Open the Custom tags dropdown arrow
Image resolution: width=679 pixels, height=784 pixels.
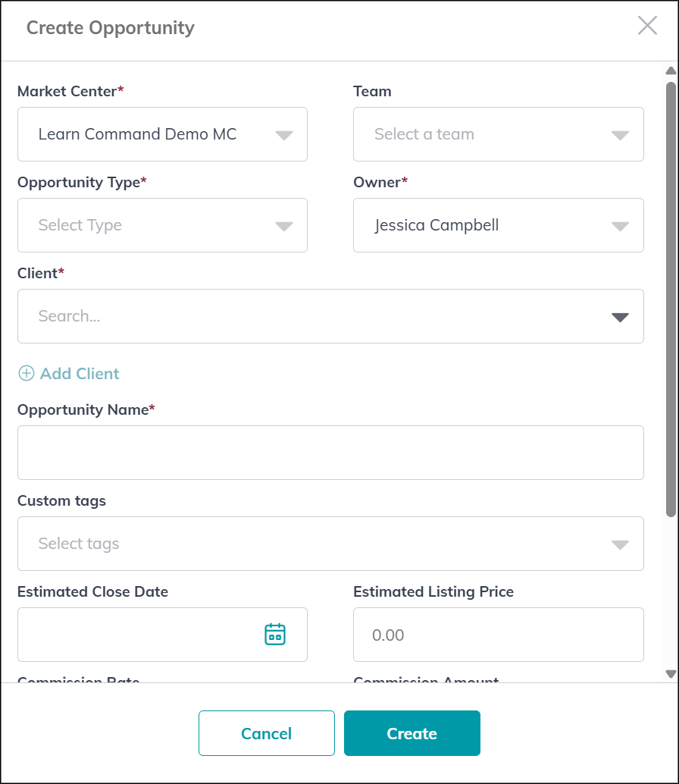[620, 544]
